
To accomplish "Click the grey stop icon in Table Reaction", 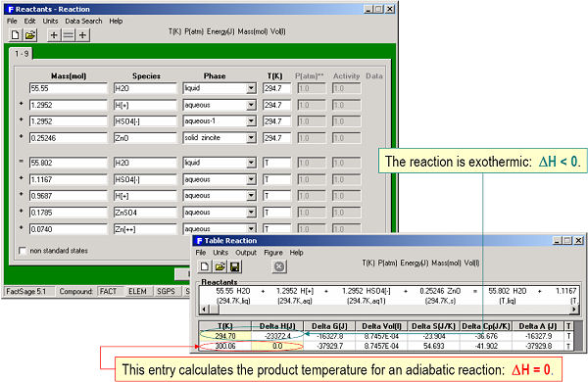I will [279, 266].
